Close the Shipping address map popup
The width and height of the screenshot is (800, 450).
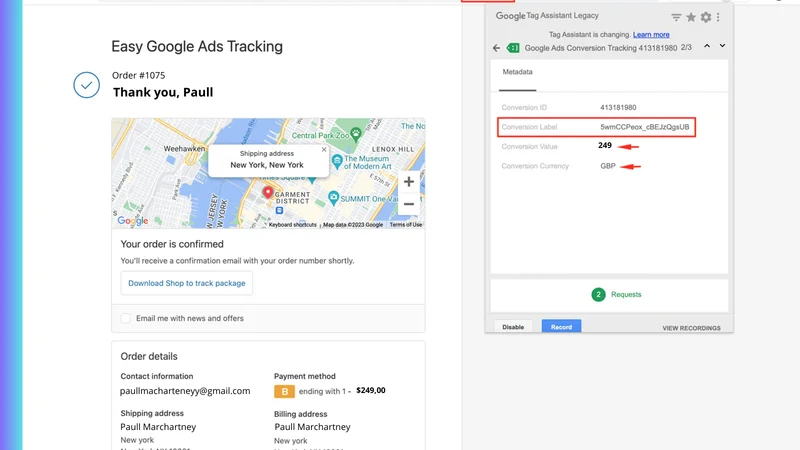coord(324,149)
